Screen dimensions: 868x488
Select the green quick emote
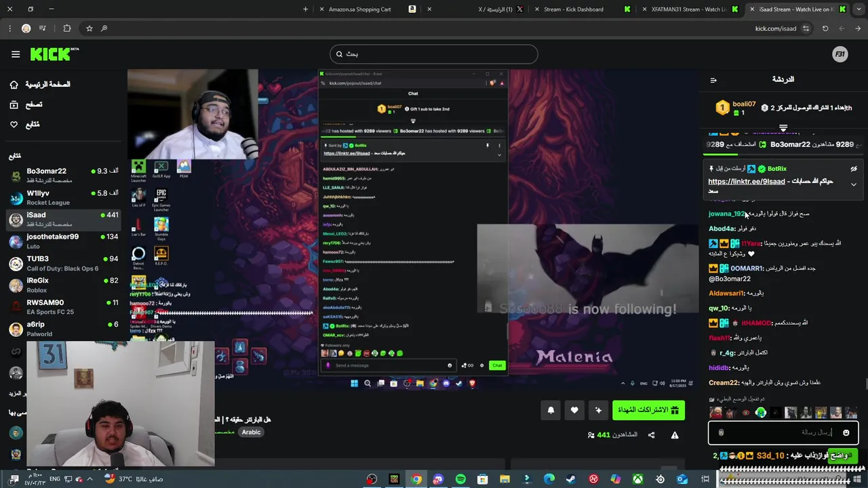coord(761,412)
